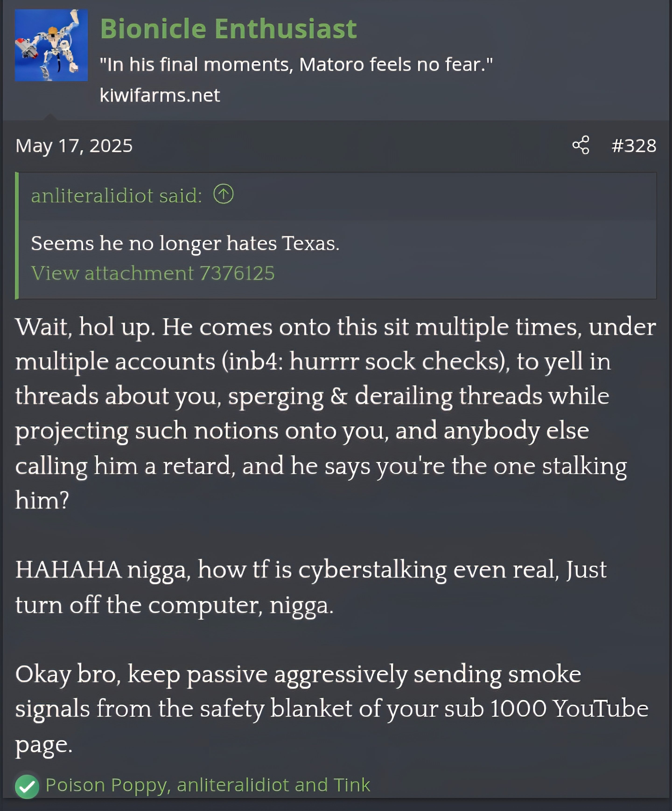
Task: Expand the quoted text about Texas
Action: (x=185, y=243)
